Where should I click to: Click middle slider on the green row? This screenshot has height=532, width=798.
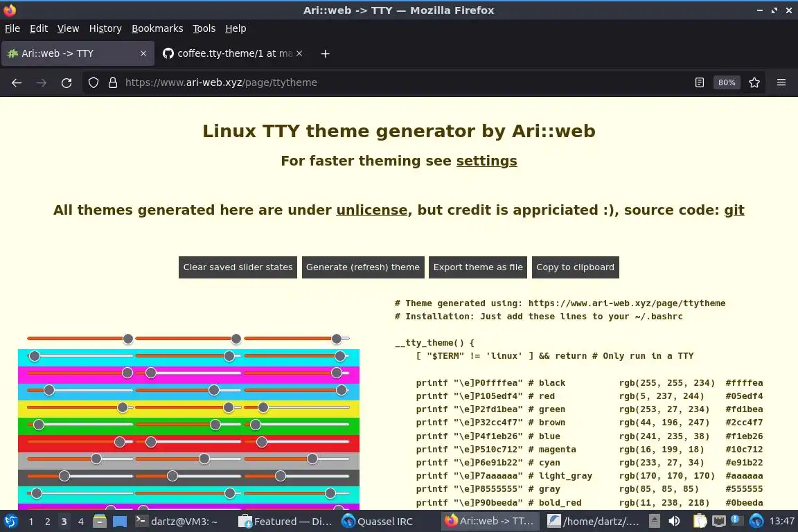point(188,425)
